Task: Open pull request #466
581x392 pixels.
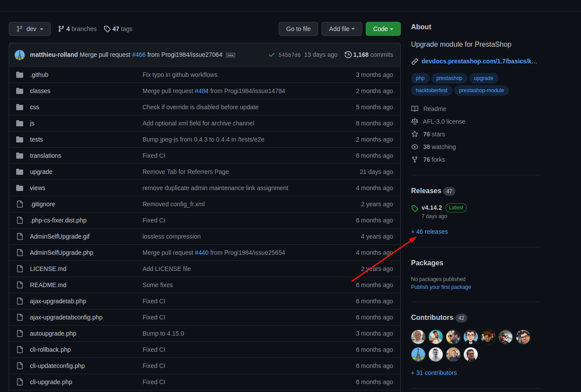Action: click(x=139, y=55)
